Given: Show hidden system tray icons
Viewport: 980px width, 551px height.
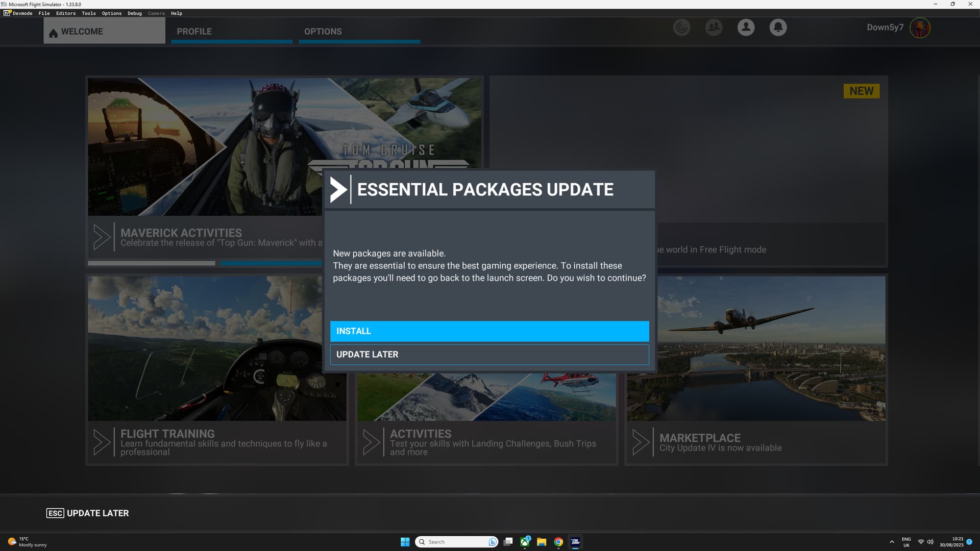Looking at the screenshot, I should coord(892,542).
